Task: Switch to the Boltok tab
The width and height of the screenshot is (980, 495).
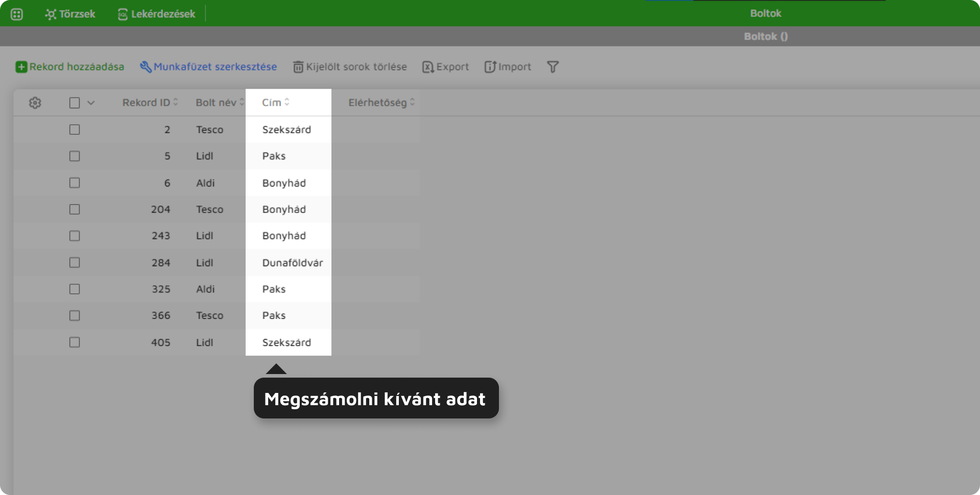Action: click(x=766, y=14)
